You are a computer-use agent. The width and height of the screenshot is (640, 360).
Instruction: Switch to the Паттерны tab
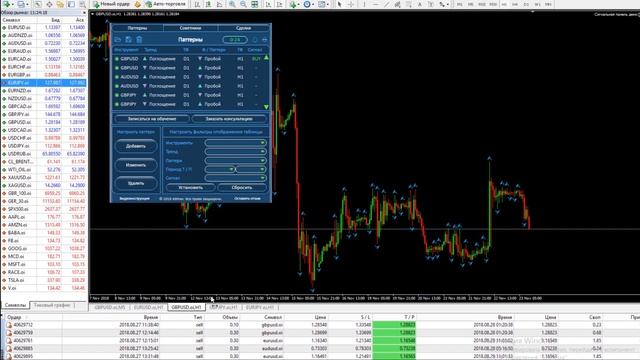click(x=137, y=28)
